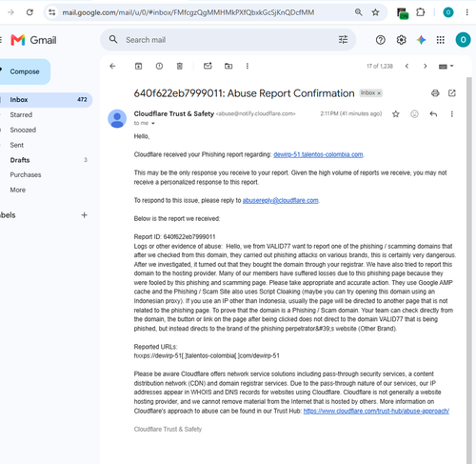Click the sender's avatar picture
476x464 pixels.
(x=117, y=119)
